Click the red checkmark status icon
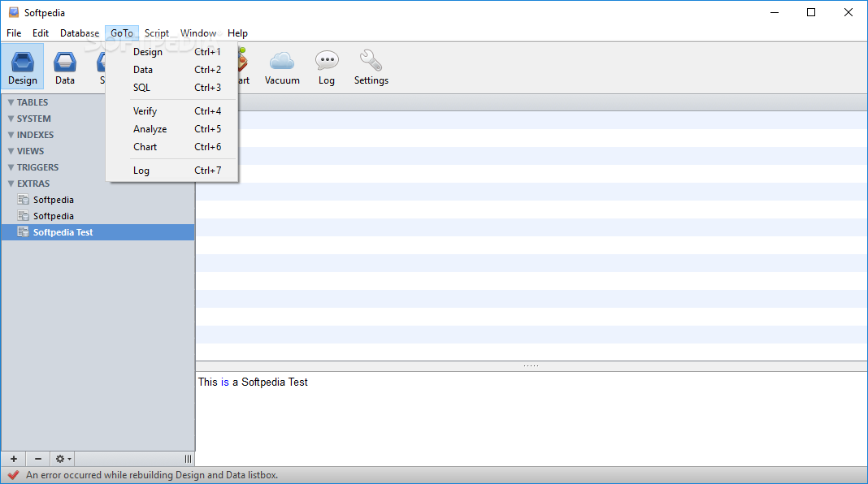The image size is (868, 484). [x=13, y=475]
